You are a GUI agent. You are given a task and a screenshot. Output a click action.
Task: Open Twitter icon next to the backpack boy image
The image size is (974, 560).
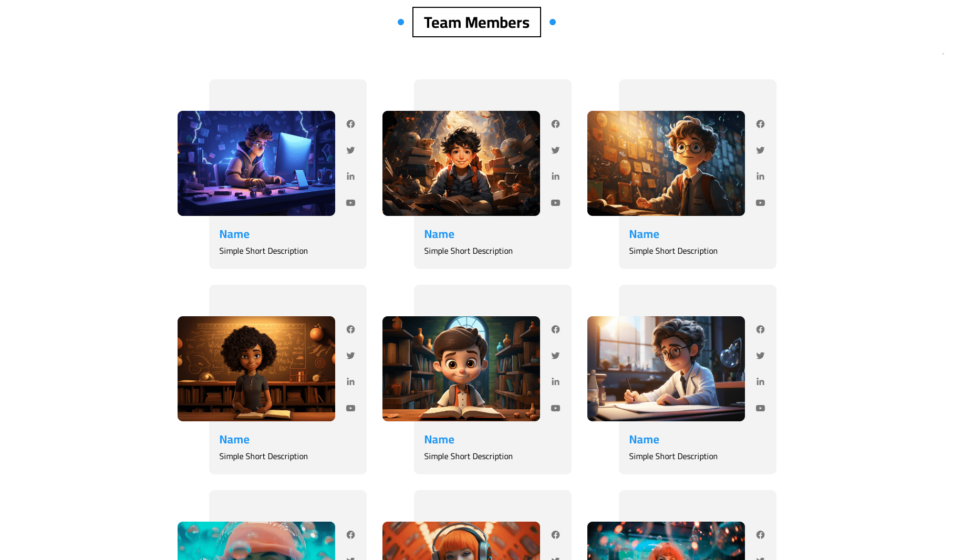point(555,150)
